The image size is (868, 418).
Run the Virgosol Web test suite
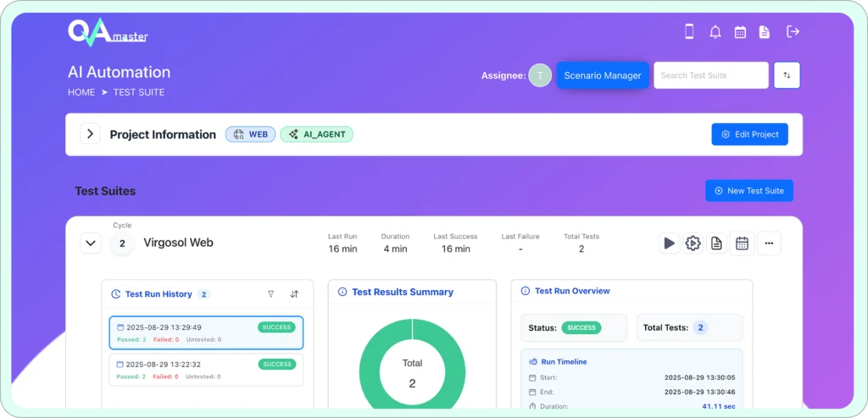coord(670,243)
